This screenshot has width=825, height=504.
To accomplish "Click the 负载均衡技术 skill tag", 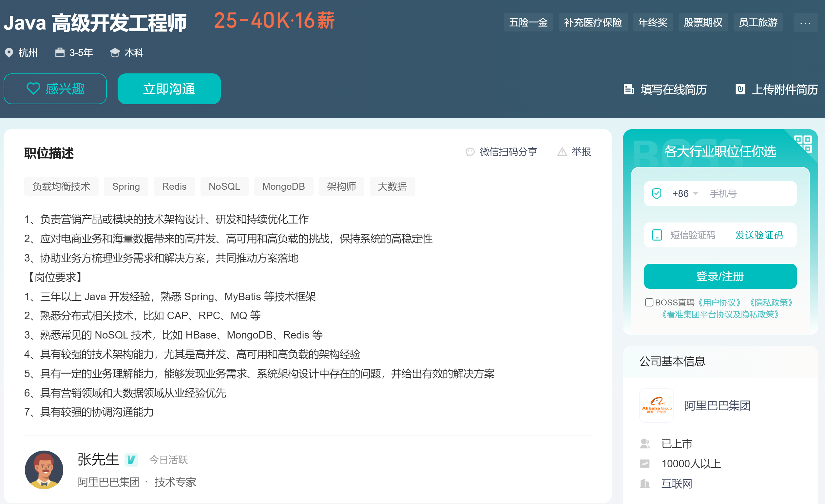I will (x=61, y=186).
